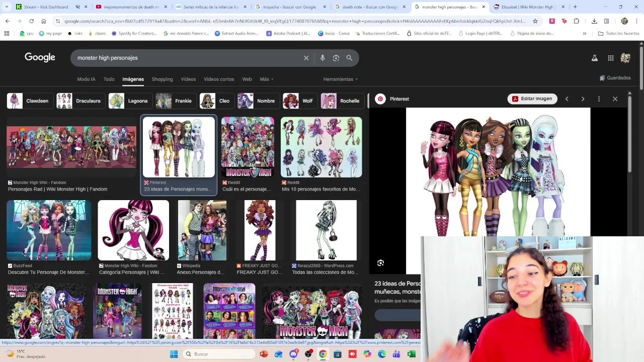Image resolution: width=644 pixels, height=362 pixels.
Task: Open the Chrome downloads button
Action: coord(594,21)
